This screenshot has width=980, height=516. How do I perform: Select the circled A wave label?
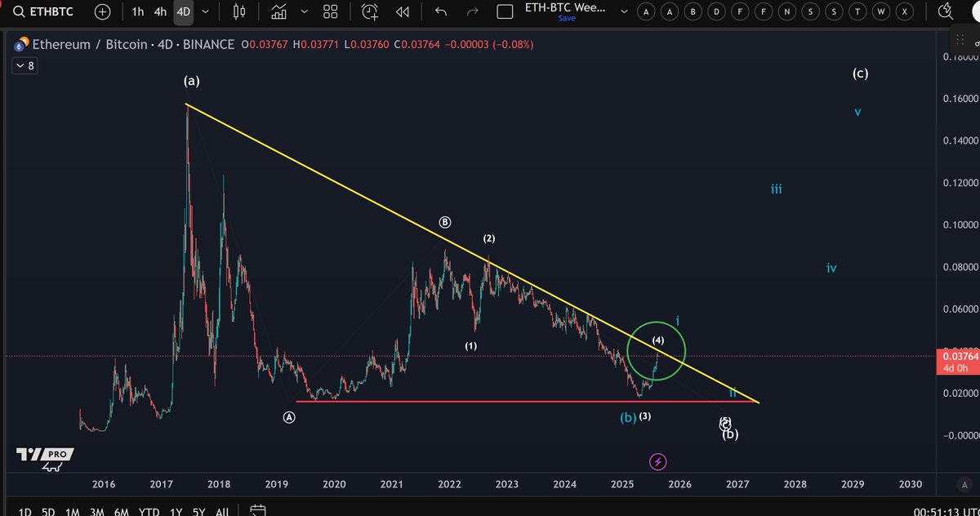point(288,416)
